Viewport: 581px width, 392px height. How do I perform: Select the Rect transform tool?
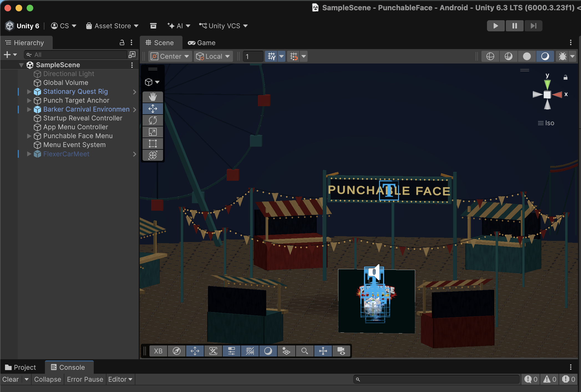click(x=153, y=144)
